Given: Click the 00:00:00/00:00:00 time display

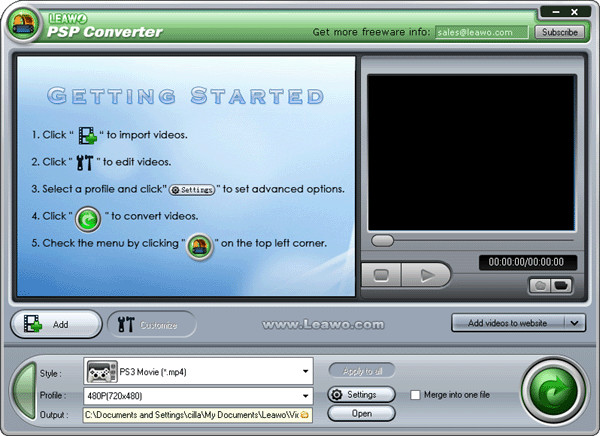Looking at the screenshot, I should (x=526, y=262).
